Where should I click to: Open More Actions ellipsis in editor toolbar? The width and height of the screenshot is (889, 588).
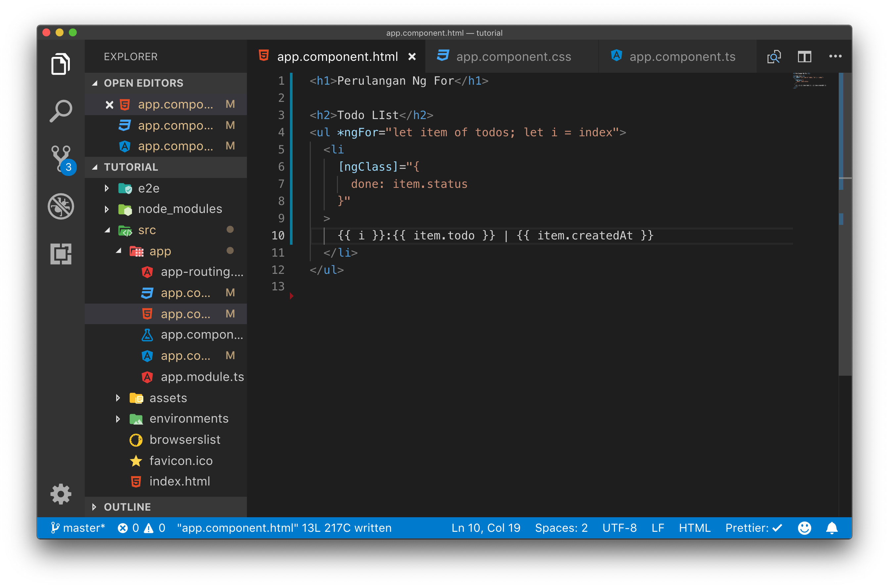tap(835, 56)
